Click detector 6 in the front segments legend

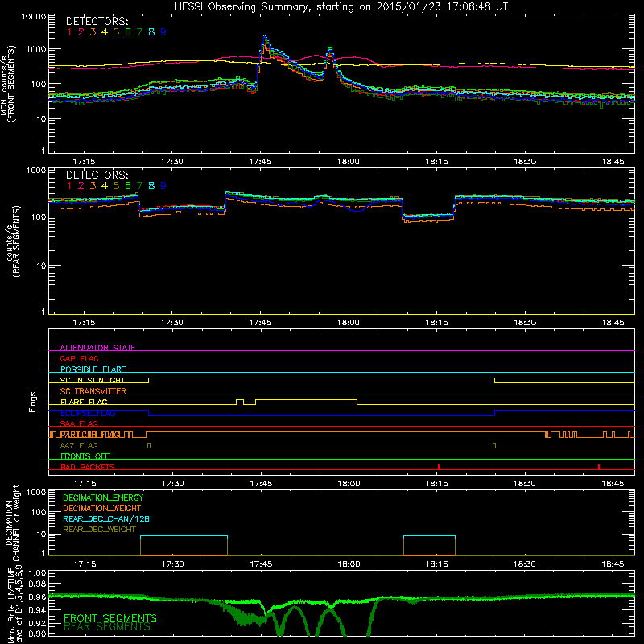coord(128,32)
